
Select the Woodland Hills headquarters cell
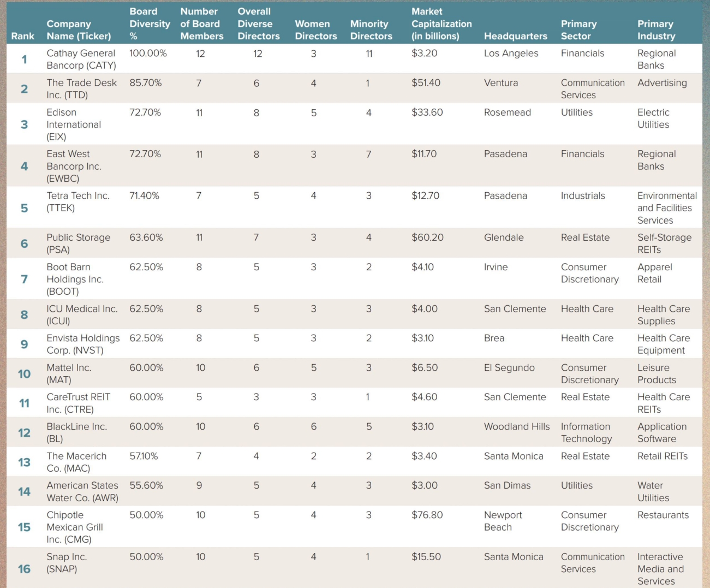[x=516, y=426]
